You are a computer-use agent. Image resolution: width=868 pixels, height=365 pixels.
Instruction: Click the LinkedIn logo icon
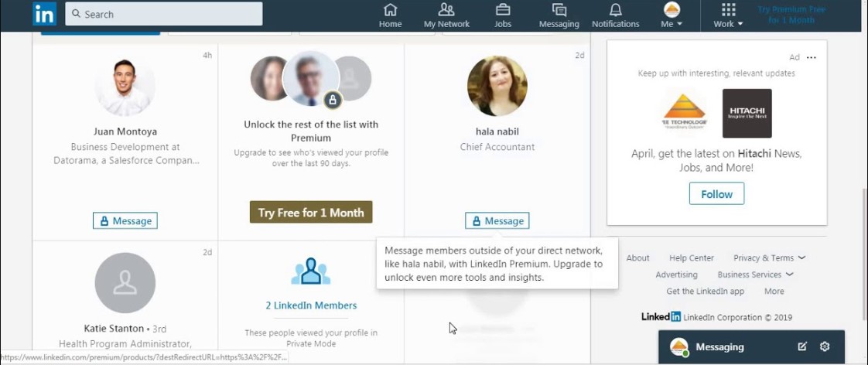44,14
